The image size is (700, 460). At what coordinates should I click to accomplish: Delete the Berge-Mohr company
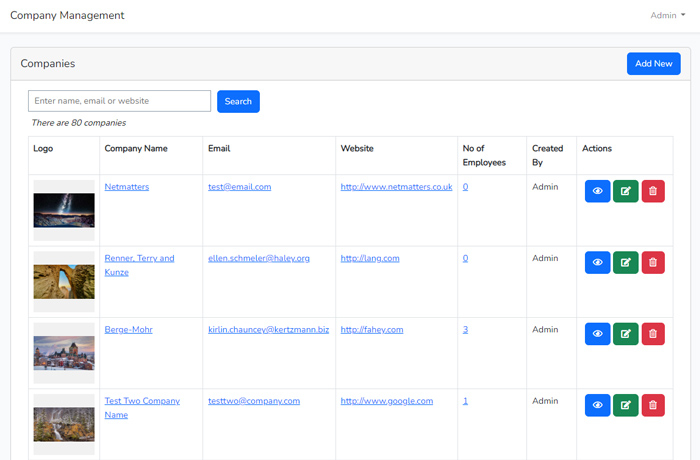click(x=652, y=333)
